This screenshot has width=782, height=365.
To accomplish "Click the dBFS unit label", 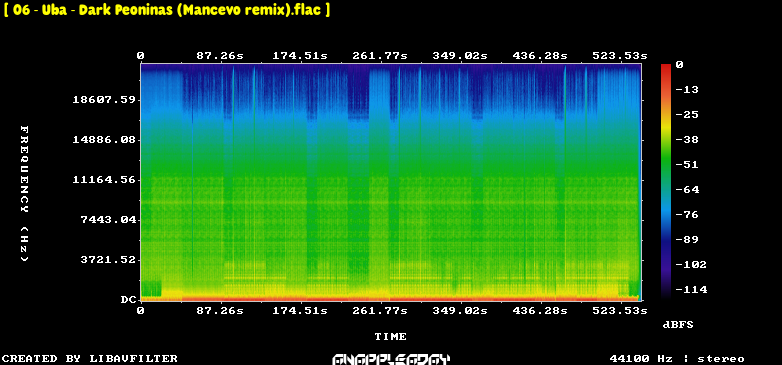I will coord(678,325).
